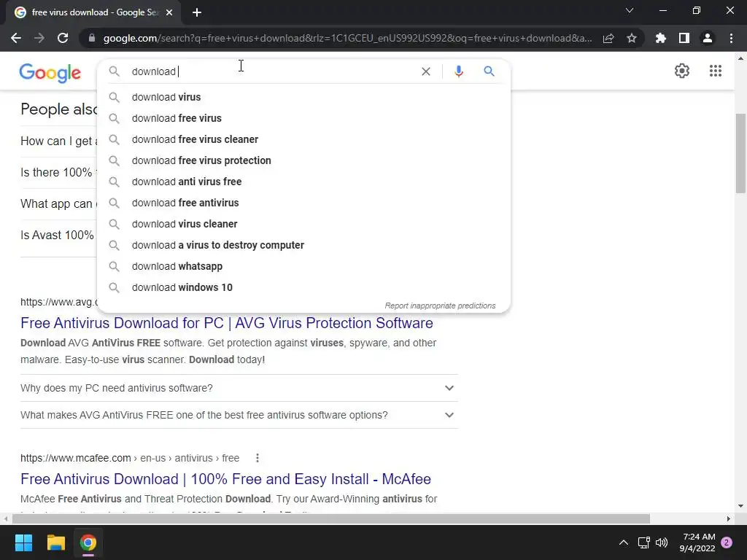Open Chrome profile menu
The height and width of the screenshot is (560, 747).
(708, 38)
